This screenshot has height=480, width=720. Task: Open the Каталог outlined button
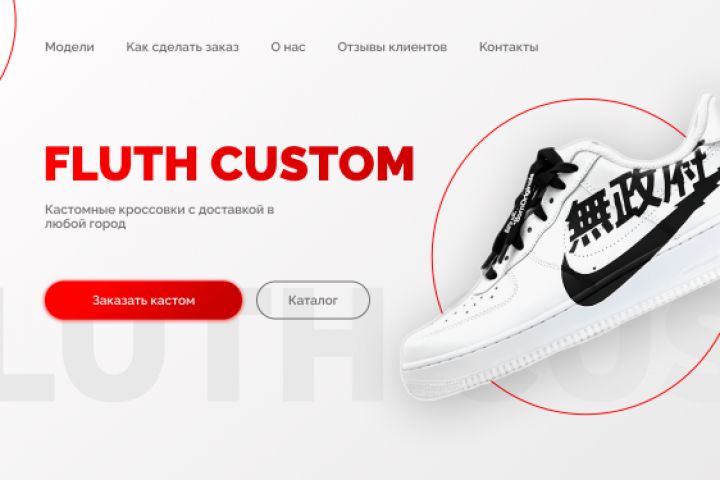pyautogui.click(x=313, y=300)
